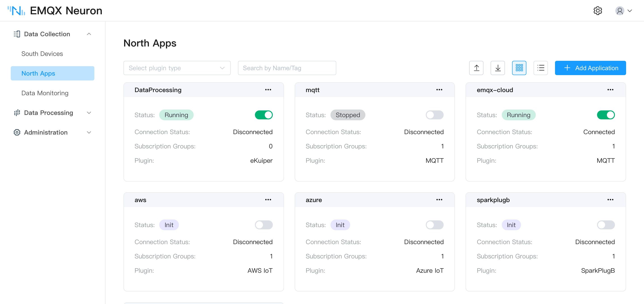The width and height of the screenshot is (644, 304).
Task: Open the aws card more options menu
Action: click(x=268, y=200)
